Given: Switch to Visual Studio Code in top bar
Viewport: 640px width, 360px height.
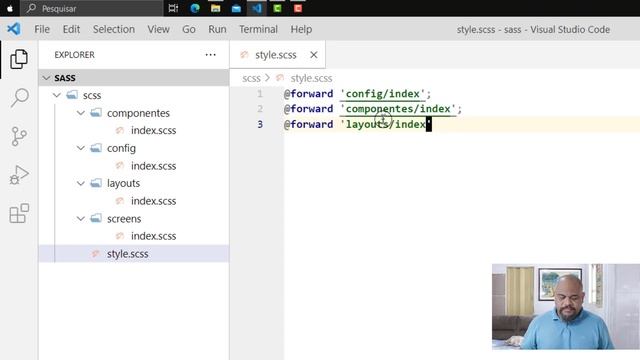Looking at the screenshot, I should coord(257,8).
